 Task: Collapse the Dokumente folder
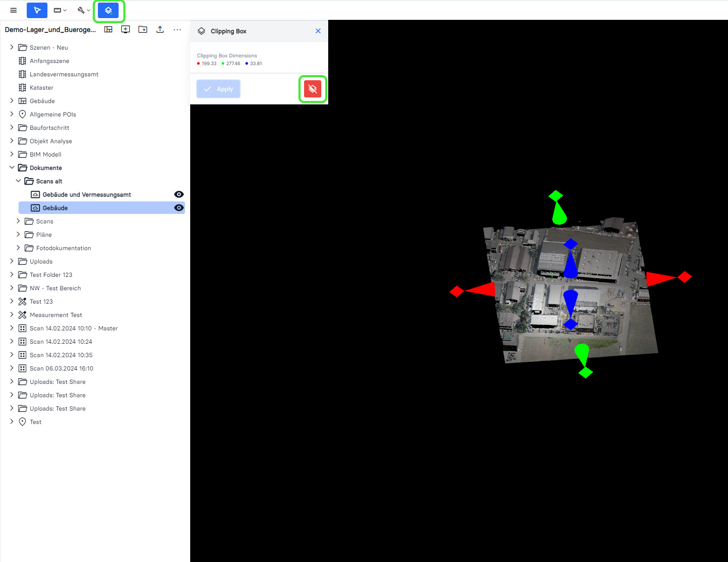(12, 168)
